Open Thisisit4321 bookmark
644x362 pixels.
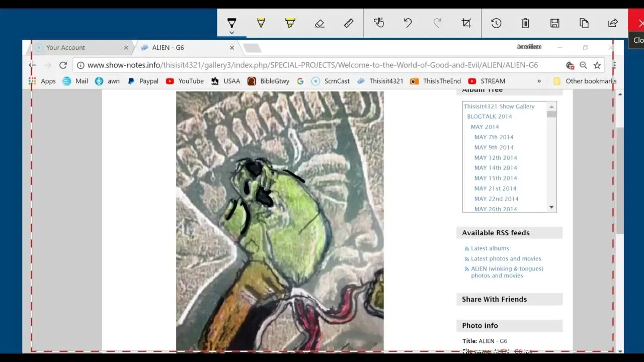[380, 81]
